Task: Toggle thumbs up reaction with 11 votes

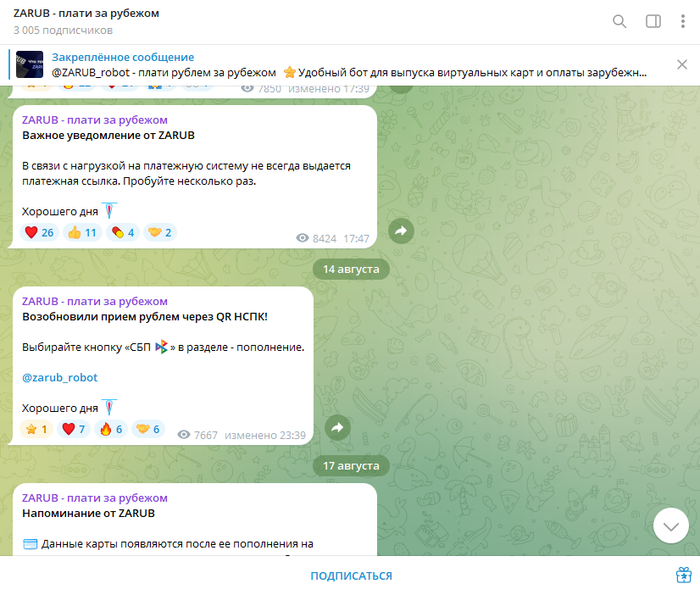Action: (x=82, y=232)
